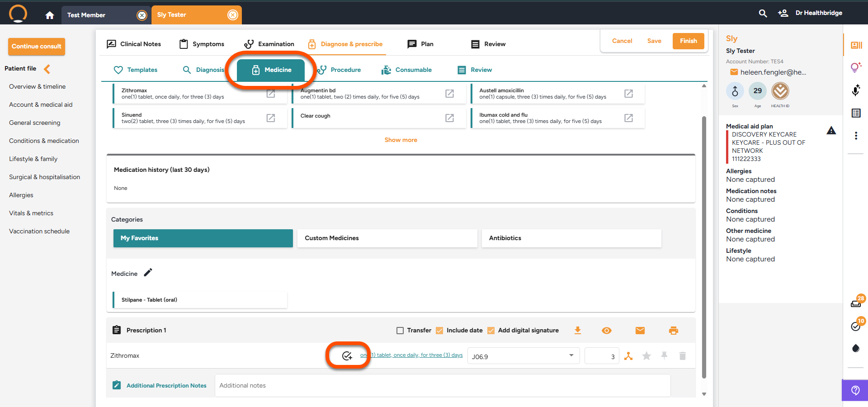The image size is (868, 407).
Task: Open the more options vertical dots
Action: (856, 136)
